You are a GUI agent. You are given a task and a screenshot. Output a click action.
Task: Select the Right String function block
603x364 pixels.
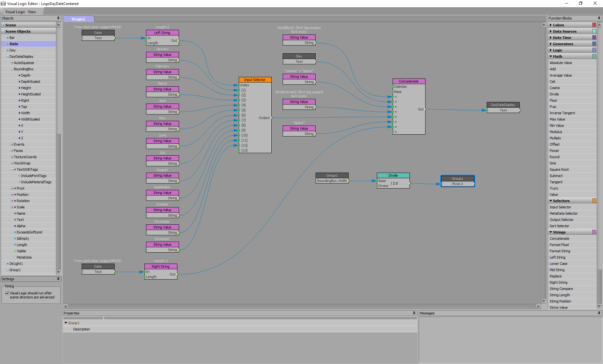click(x=160, y=266)
